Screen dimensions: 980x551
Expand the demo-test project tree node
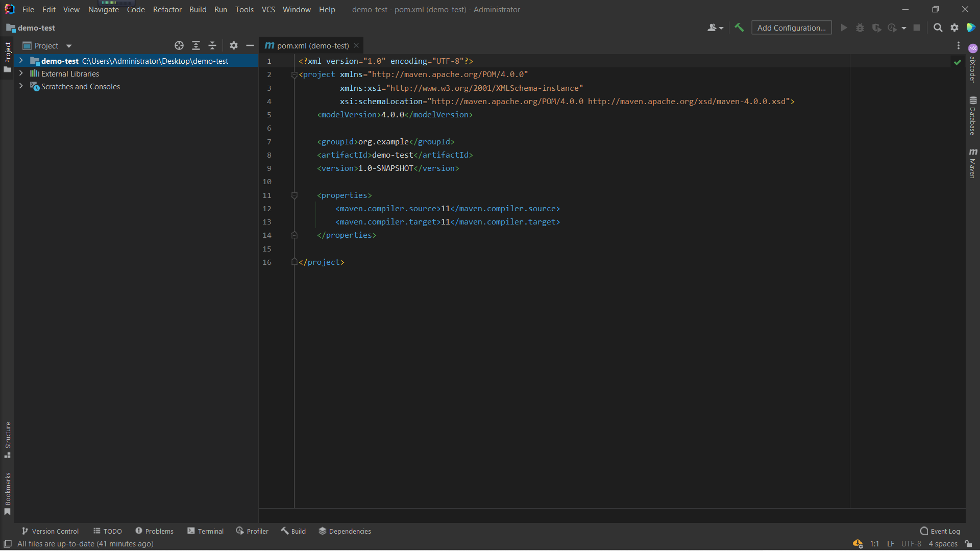click(x=21, y=61)
